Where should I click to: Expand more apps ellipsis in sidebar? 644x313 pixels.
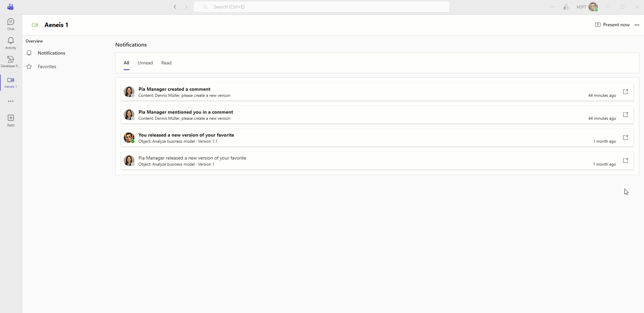[11, 101]
